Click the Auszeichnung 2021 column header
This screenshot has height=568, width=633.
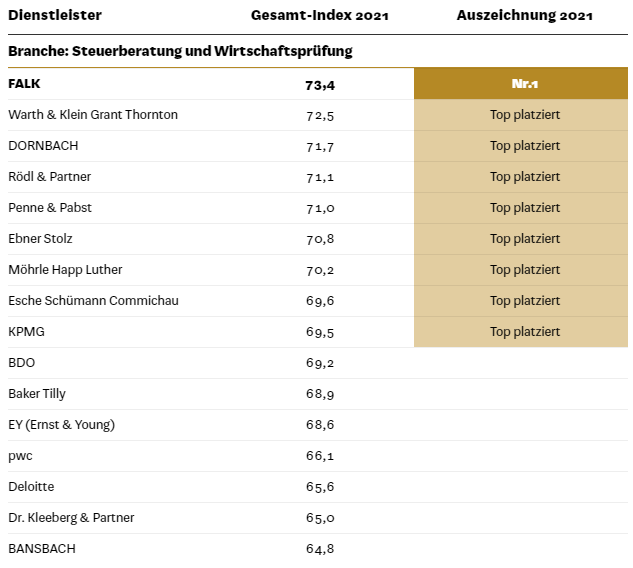point(524,15)
